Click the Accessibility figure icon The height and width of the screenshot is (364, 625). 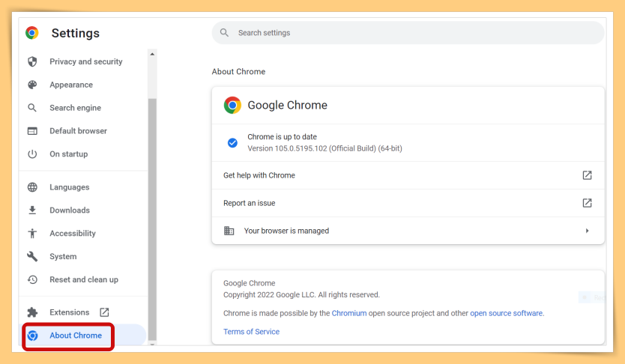32,233
